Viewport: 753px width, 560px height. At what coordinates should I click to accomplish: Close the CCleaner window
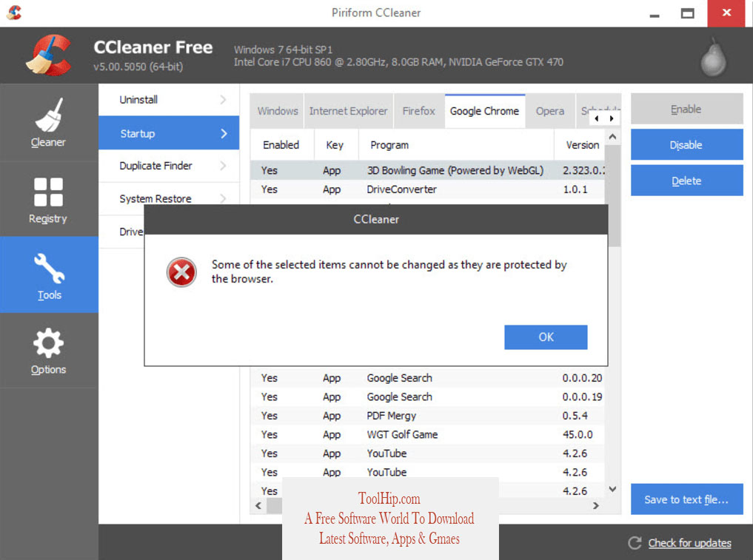point(726,13)
